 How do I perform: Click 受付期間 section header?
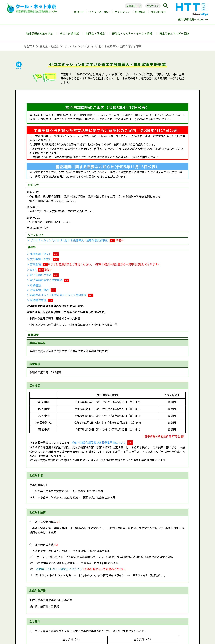[x=107, y=386]
